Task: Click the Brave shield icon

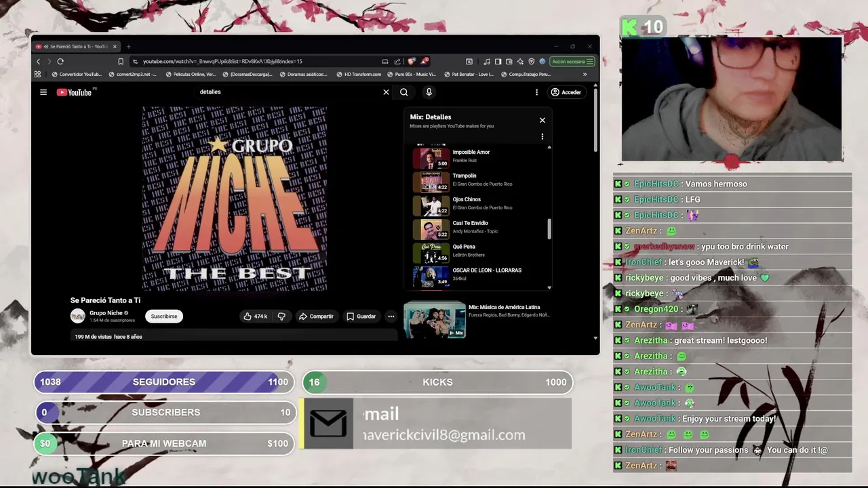Action: pyautogui.click(x=412, y=61)
